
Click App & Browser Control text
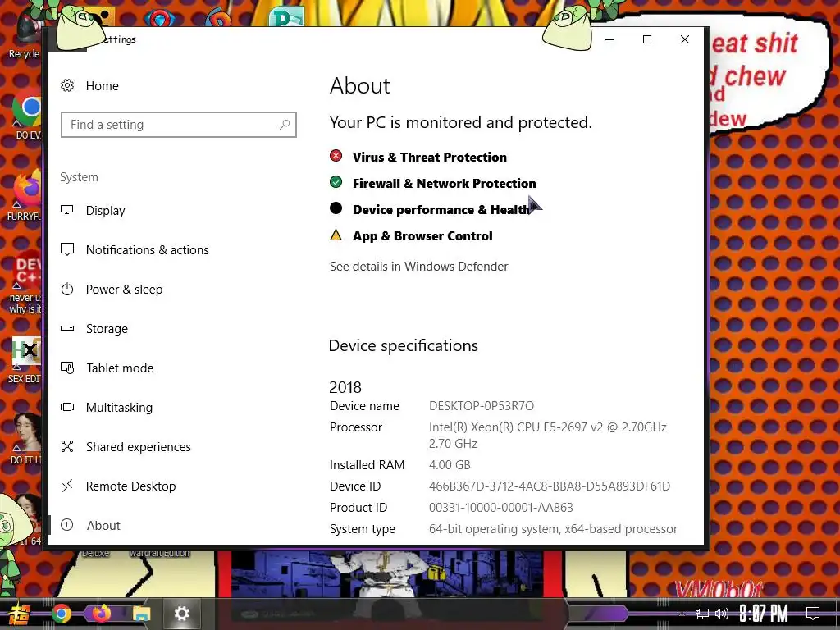click(422, 236)
